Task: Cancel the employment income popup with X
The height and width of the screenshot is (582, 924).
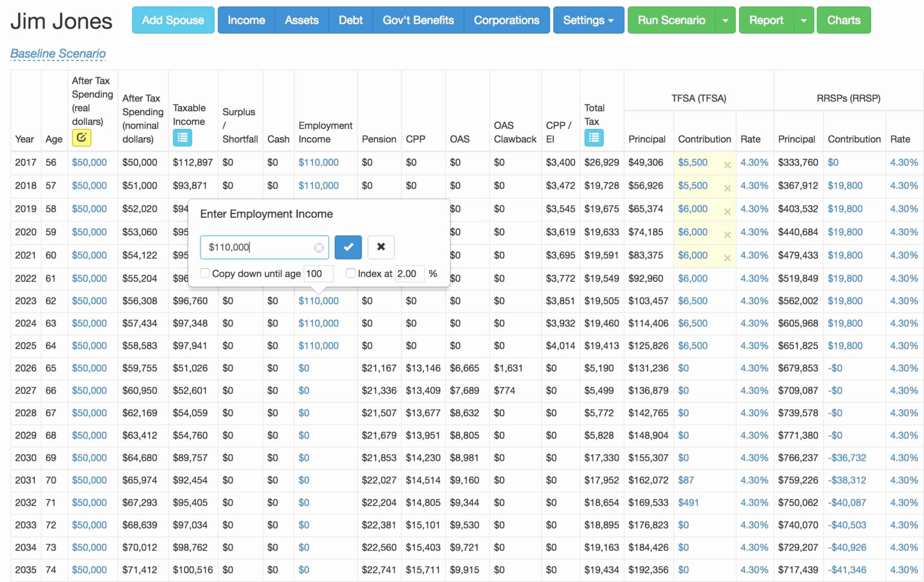Action: 381,247
